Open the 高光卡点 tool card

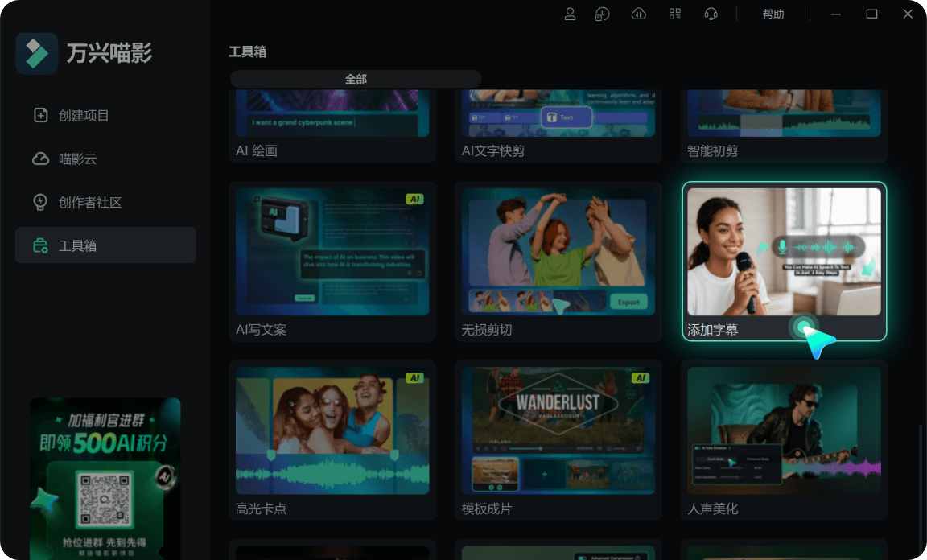(x=332, y=441)
